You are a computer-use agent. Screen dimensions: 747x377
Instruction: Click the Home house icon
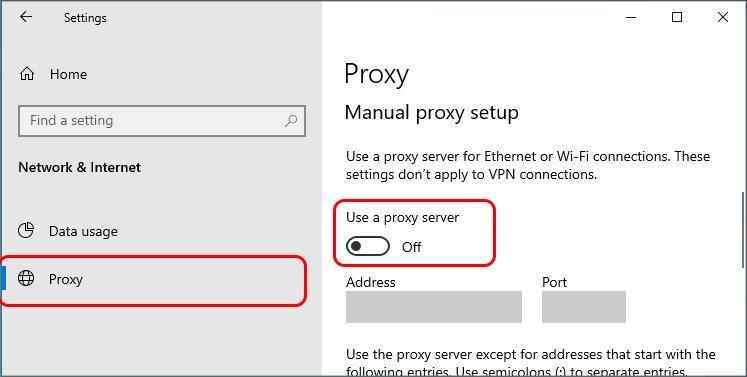coord(27,74)
